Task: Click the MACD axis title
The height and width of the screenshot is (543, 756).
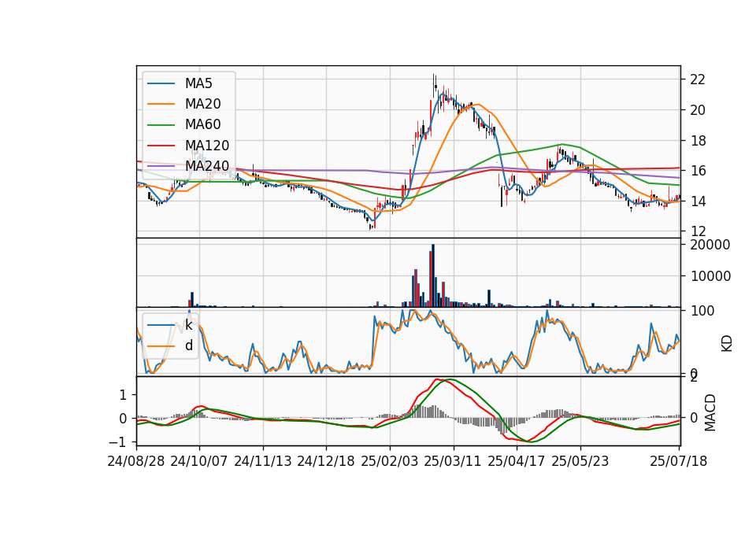Action: point(710,412)
